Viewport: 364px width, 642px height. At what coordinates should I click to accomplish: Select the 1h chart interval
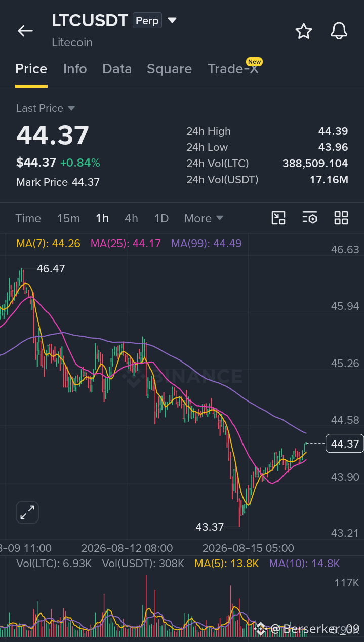tap(102, 218)
